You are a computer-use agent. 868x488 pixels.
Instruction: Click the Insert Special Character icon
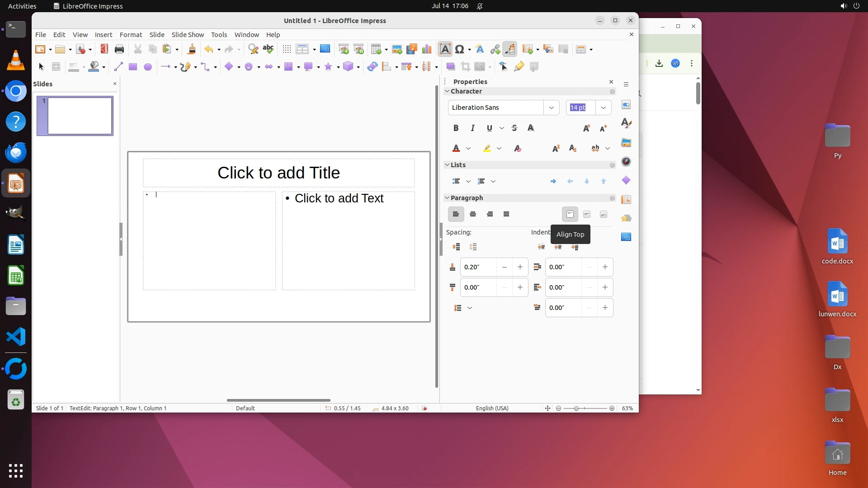point(460,49)
